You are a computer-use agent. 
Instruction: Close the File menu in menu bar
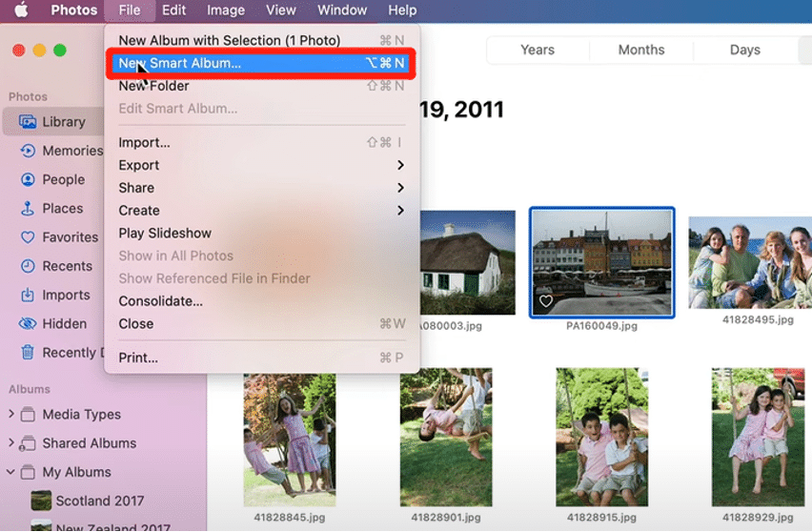click(130, 10)
